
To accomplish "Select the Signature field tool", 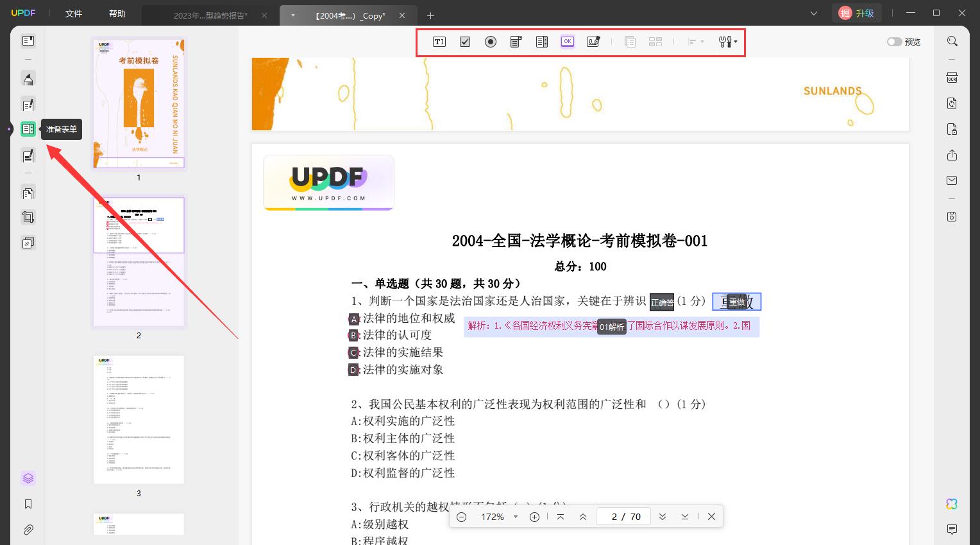I will 593,42.
